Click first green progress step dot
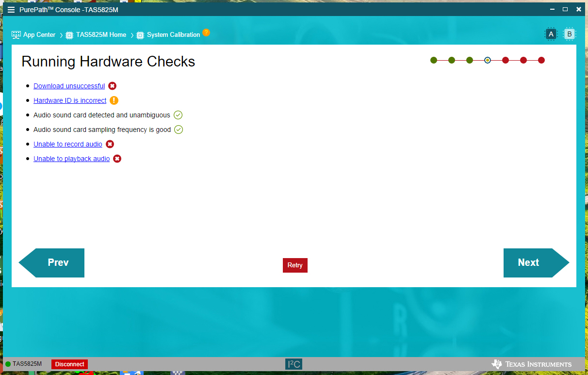 click(434, 60)
